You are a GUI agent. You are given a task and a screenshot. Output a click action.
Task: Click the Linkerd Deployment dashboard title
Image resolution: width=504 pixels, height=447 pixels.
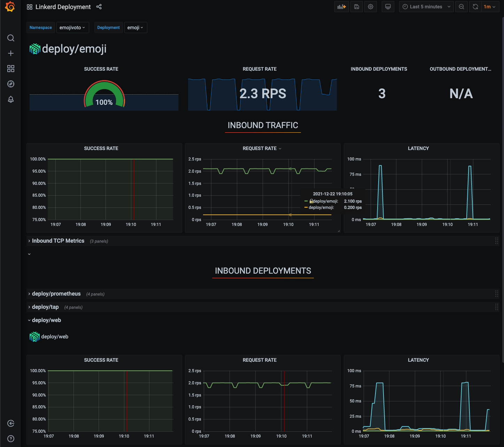(63, 7)
